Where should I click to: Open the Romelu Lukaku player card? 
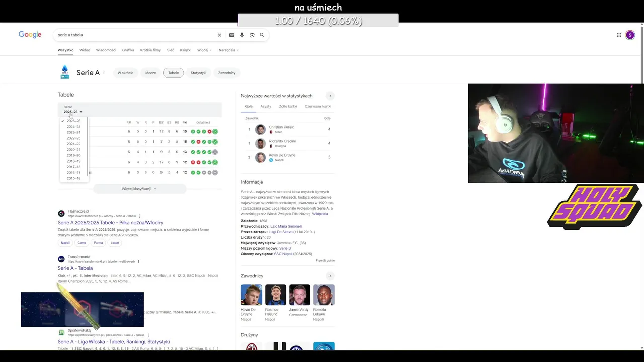324,303
